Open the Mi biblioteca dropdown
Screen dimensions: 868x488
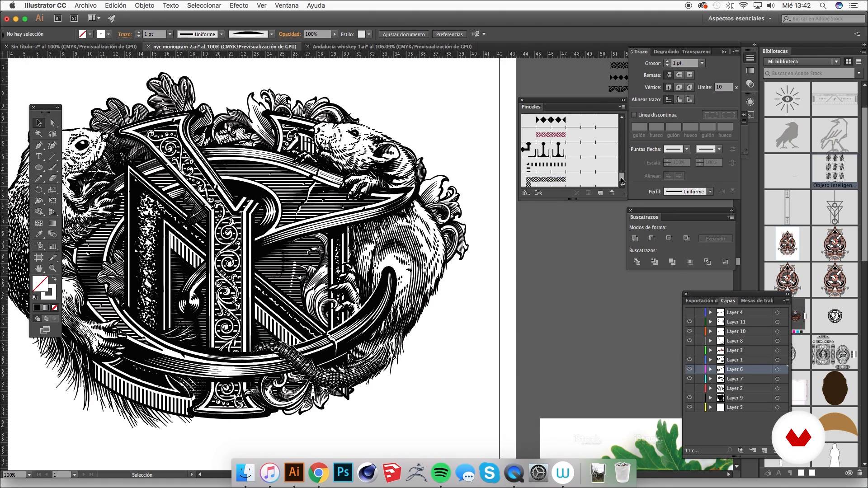(802, 61)
